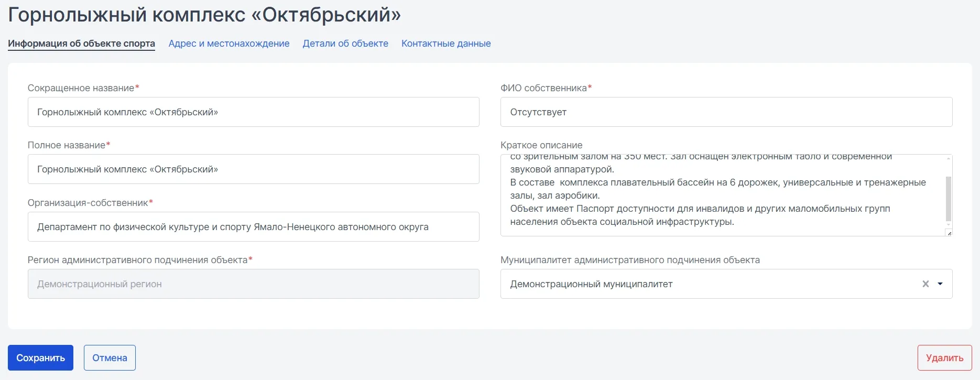Open the Демонстрационный муниципалитет combo box

coord(726,284)
